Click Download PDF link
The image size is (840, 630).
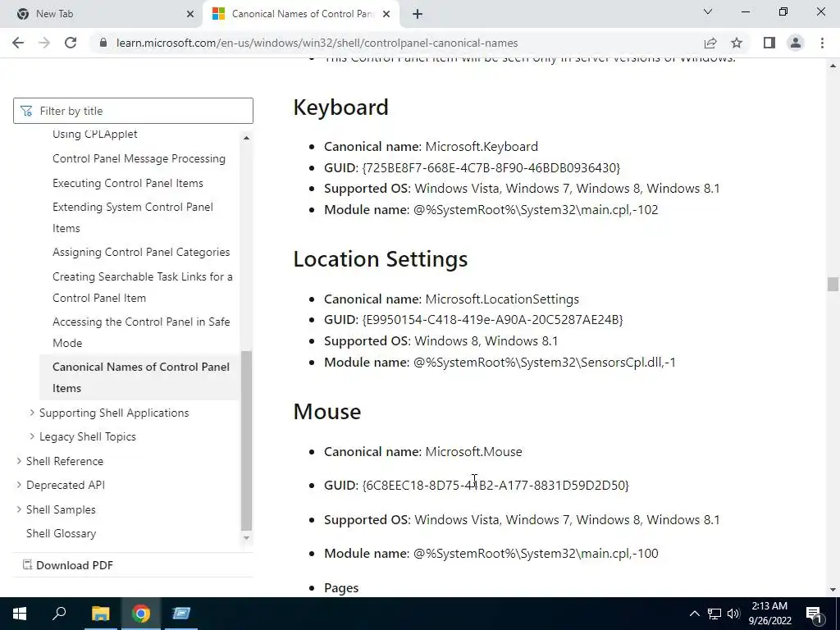[x=68, y=565]
